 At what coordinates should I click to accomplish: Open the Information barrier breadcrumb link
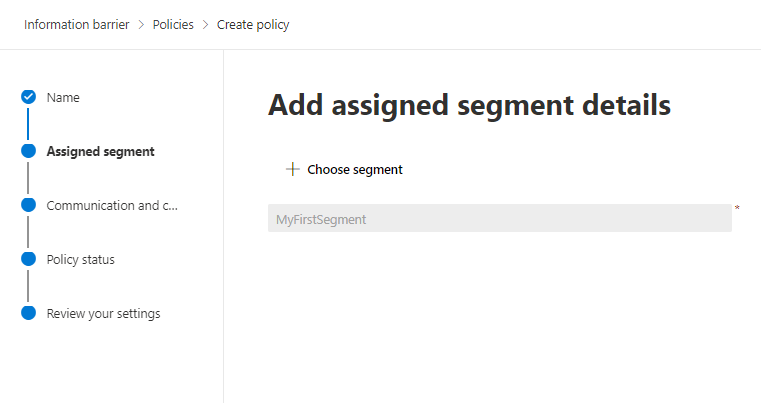tap(76, 25)
